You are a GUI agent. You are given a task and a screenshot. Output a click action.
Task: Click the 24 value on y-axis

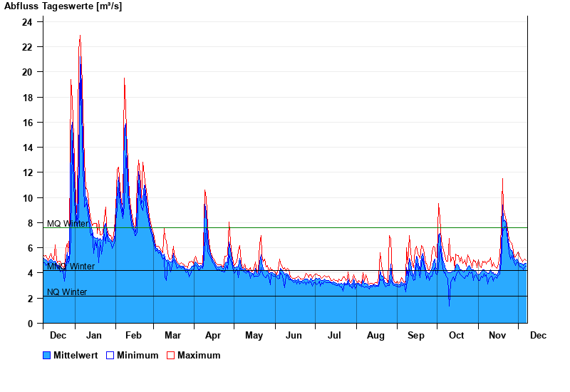[x=27, y=22]
